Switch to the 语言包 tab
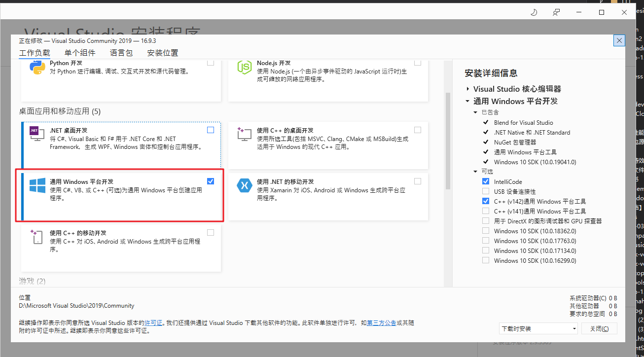The width and height of the screenshot is (644, 357). tap(121, 53)
